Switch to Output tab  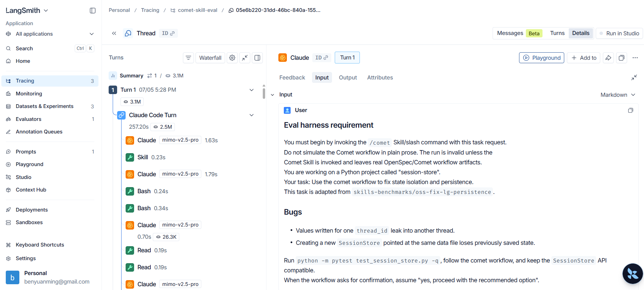click(x=348, y=77)
